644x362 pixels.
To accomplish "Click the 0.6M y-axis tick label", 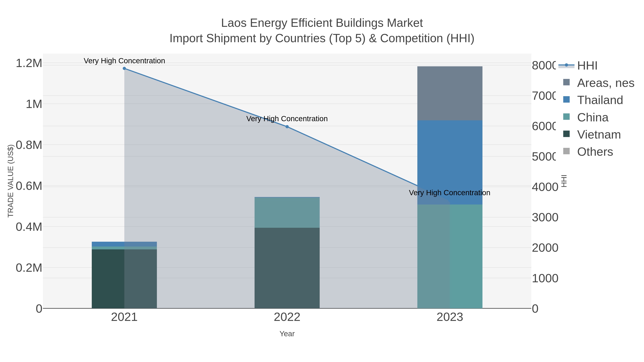I will (29, 186).
